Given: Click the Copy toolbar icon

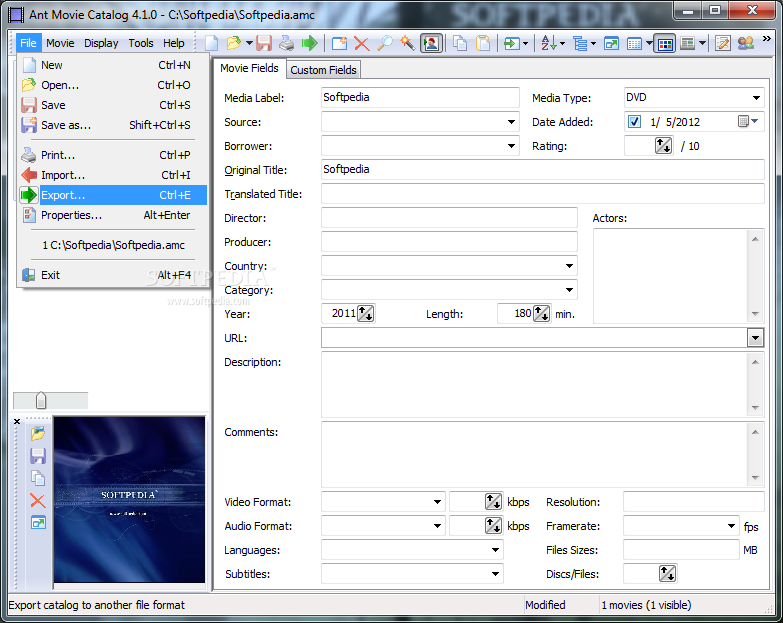Looking at the screenshot, I should [460, 43].
